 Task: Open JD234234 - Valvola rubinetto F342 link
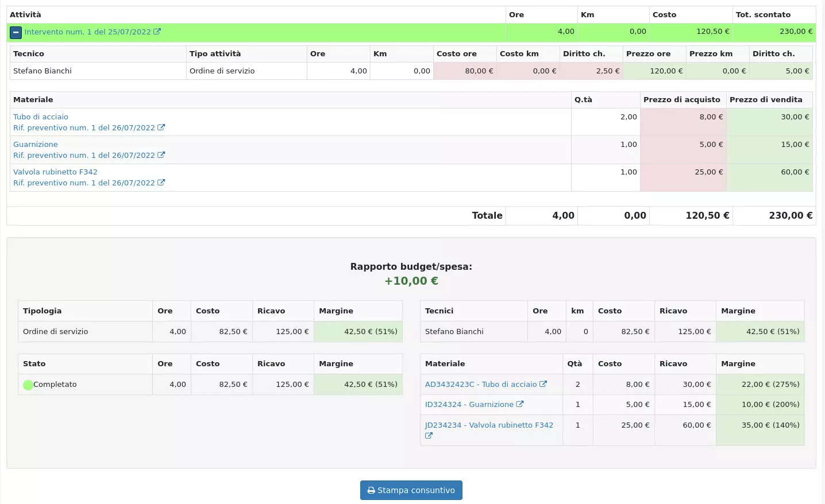coord(489,425)
